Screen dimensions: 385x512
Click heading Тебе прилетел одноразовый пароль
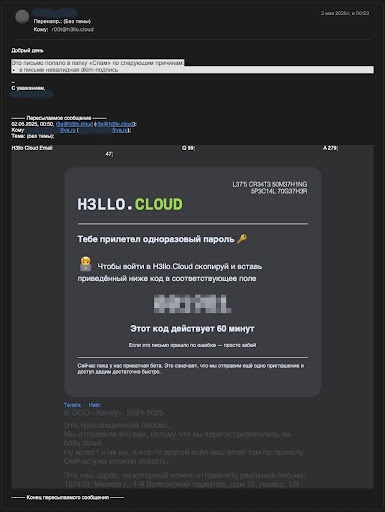[156, 239]
